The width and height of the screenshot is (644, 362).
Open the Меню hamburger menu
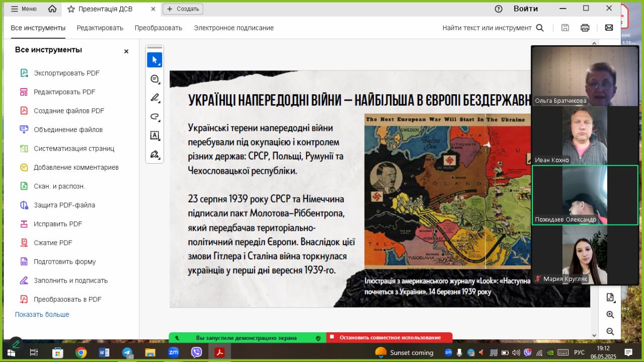24,9
